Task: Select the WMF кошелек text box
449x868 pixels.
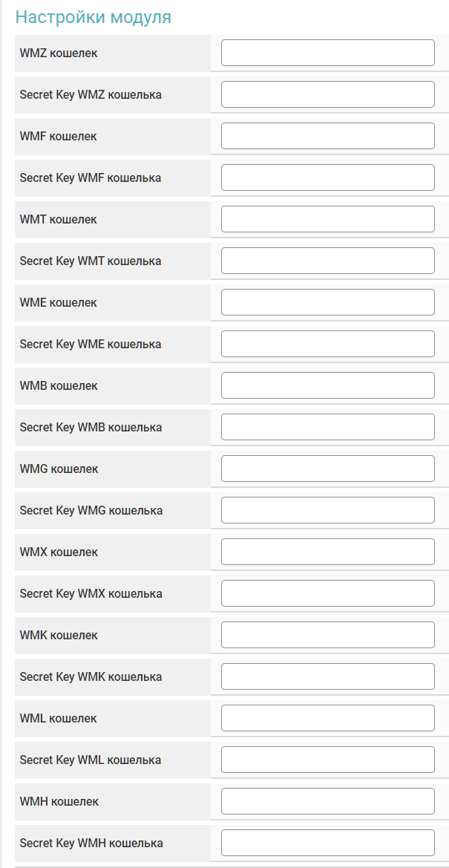Action: 327,136
